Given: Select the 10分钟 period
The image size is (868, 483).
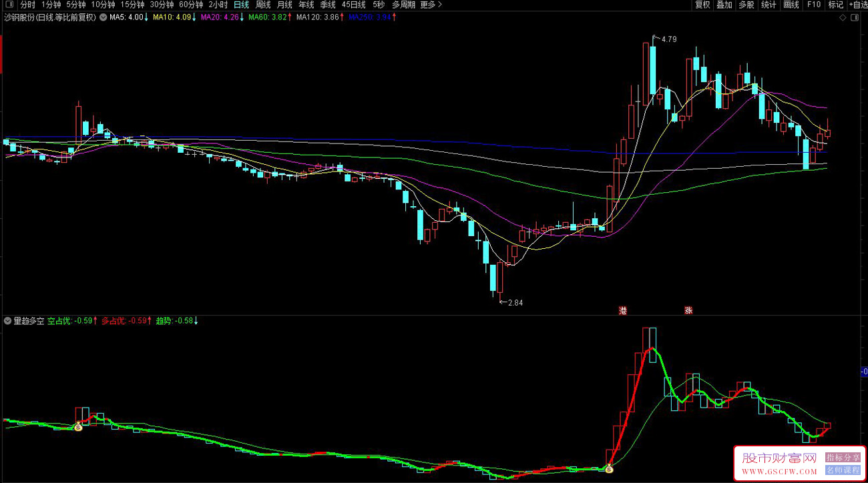Looking at the screenshot, I should pyautogui.click(x=103, y=5).
